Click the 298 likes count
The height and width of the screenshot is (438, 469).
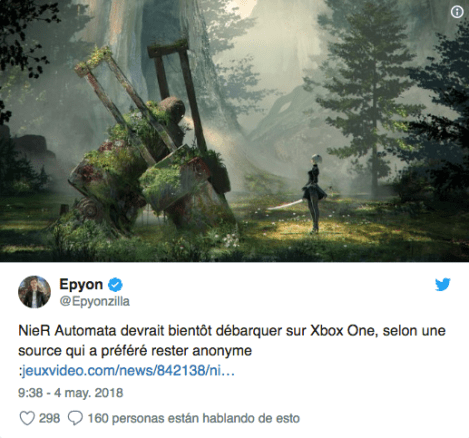pos(49,418)
